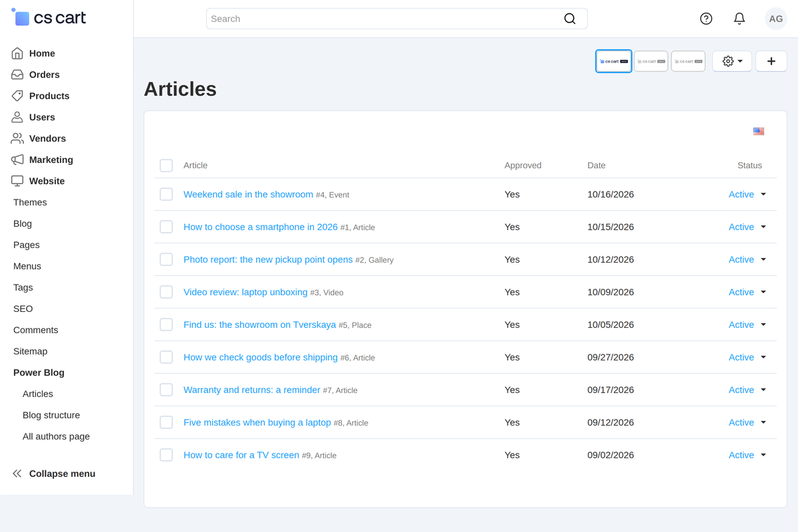Screen dimensions: 798x532
Task: Open Blog in the sidebar
Action: [x=23, y=223]
